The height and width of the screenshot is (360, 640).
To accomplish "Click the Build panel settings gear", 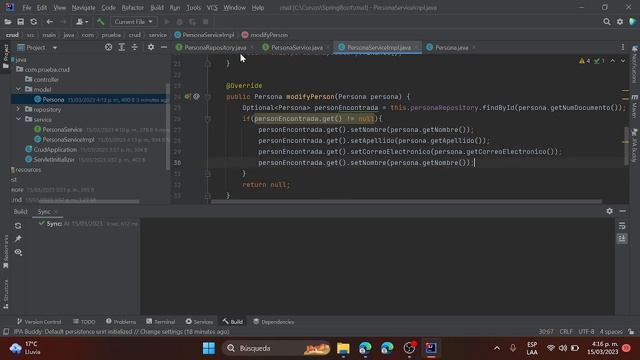I will pos(609,211).
